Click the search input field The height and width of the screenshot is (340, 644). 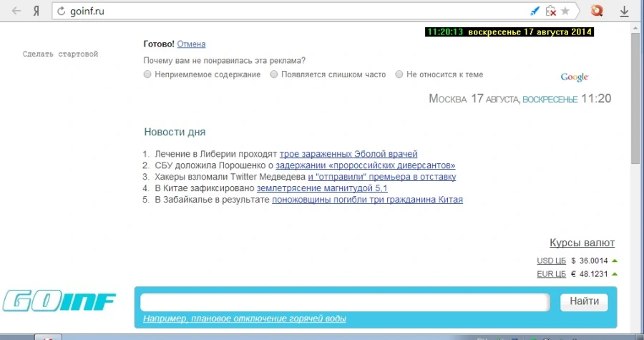coord(345,302)
